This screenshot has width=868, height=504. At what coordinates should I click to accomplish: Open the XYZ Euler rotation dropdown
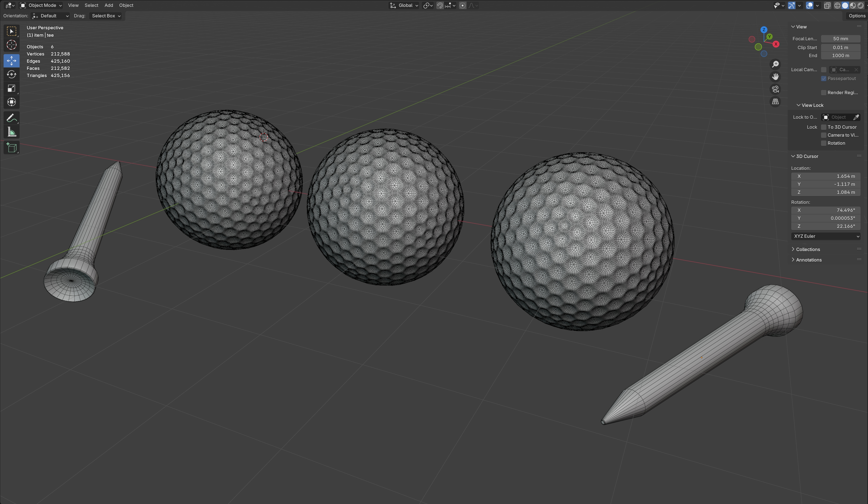pyautogui.click(x=825, y=236)
